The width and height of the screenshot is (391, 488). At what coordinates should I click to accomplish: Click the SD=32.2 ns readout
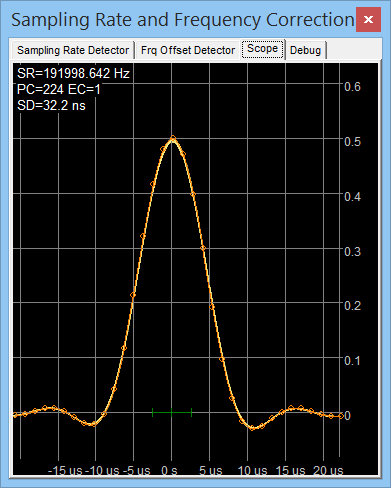coord(51,105)
